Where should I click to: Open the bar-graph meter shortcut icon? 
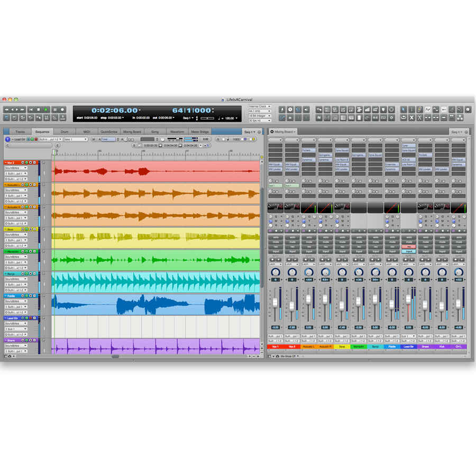[x=368, y=109]
